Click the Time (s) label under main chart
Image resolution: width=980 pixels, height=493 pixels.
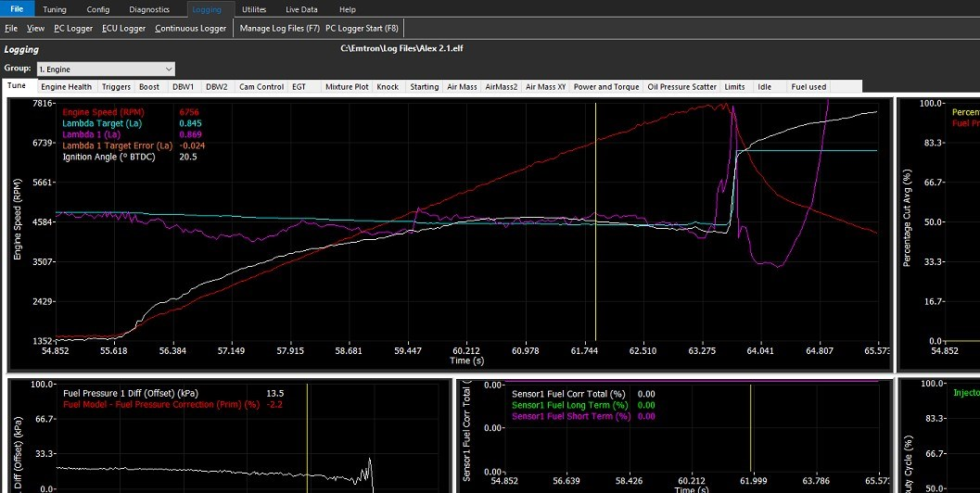click(467, 360)
